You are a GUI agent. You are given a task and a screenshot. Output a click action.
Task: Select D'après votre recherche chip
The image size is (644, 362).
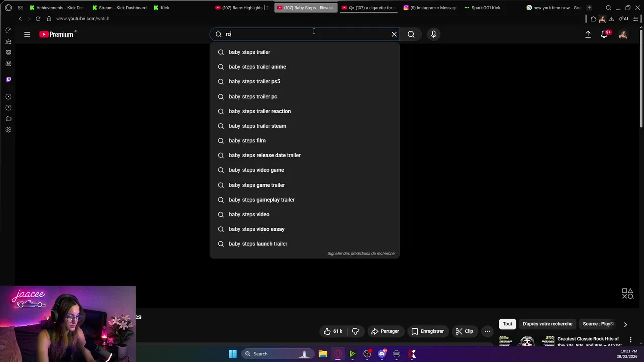tap(547, 324)
